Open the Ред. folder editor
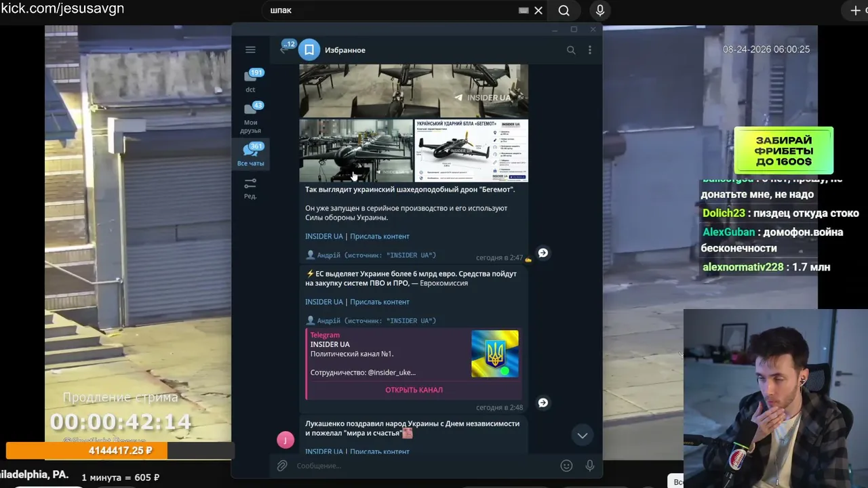Viewport: 868px width, 488px height. [250, 188]
